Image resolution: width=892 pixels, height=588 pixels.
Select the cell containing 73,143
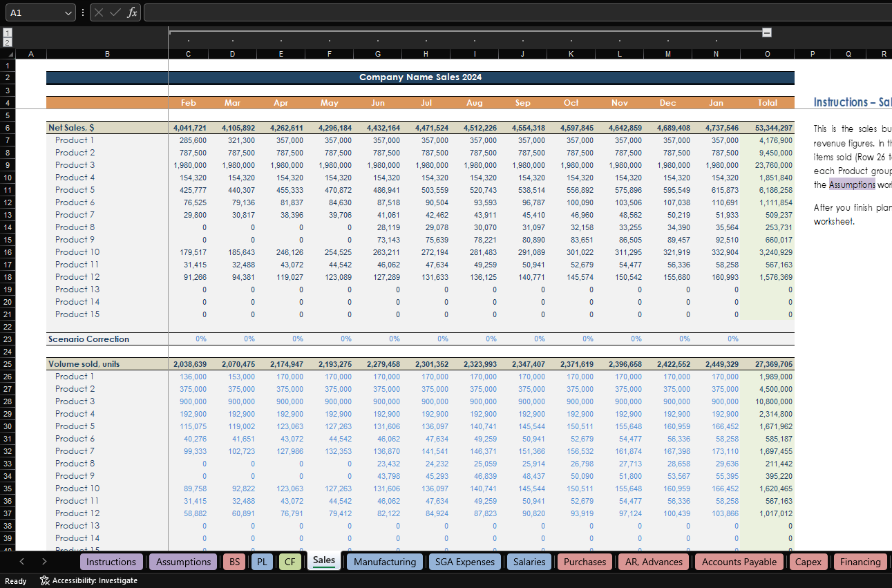coord(377,240)
